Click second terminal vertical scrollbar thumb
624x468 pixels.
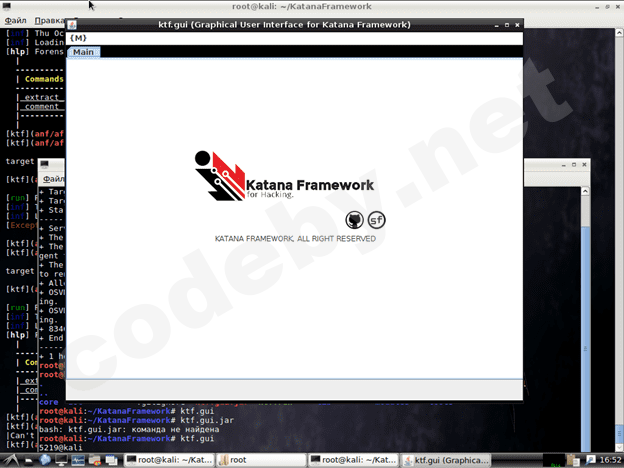point(585,338)
